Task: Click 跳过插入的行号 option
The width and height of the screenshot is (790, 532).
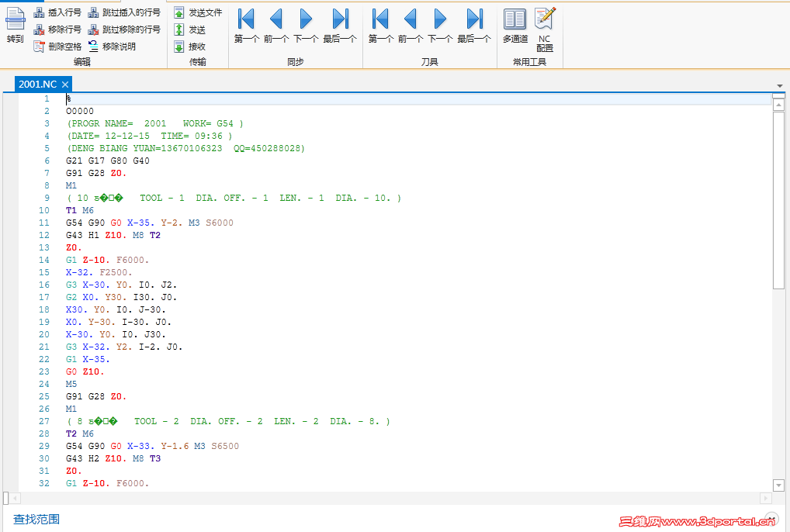Action: tap(124, 12)
